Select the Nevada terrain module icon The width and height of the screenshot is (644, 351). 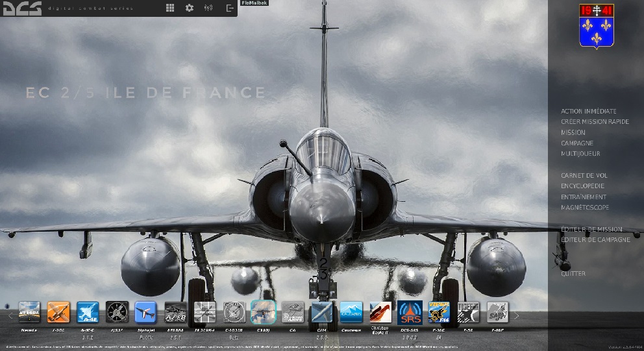pos(29,312)
